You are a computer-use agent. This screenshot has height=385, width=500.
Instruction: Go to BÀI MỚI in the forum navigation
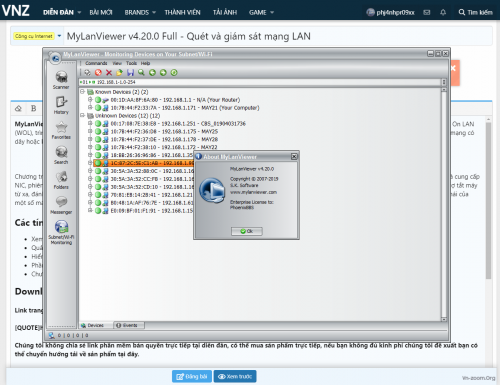(x=101, y=12)
